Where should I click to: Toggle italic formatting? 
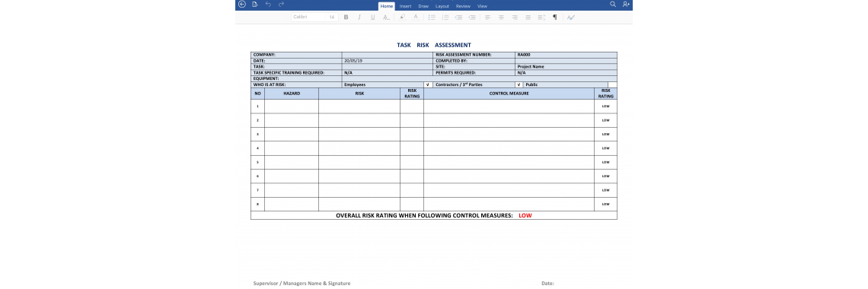(x=359, y=17)
